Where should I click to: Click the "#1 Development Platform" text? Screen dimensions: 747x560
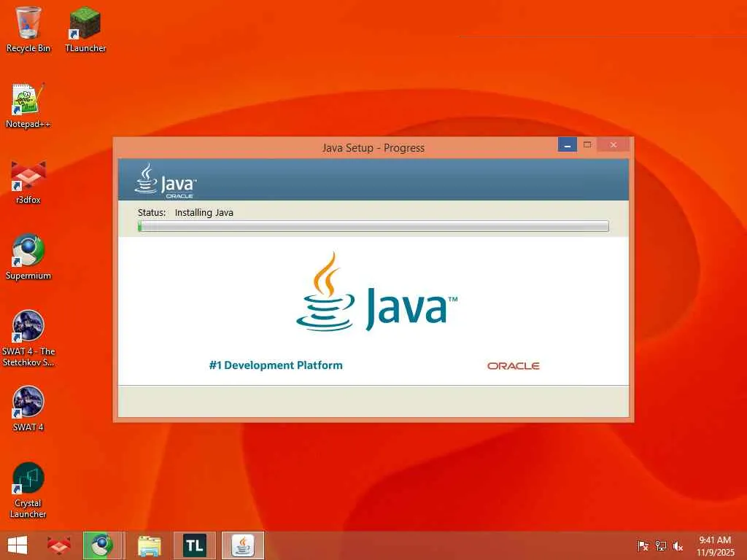point(276,365)
